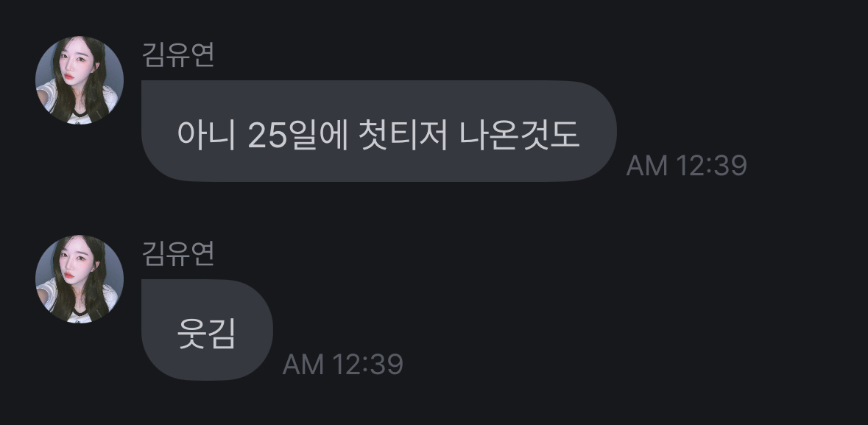Click the '12:39' digits of top timestamp
The width and height of the screenshot is (868, 425).
(712, 165)
